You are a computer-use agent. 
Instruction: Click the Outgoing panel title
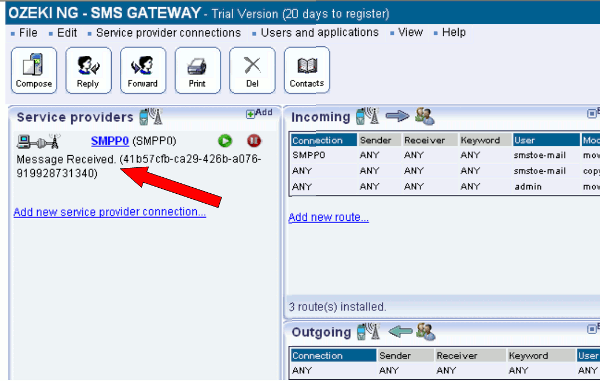point(321,332)
